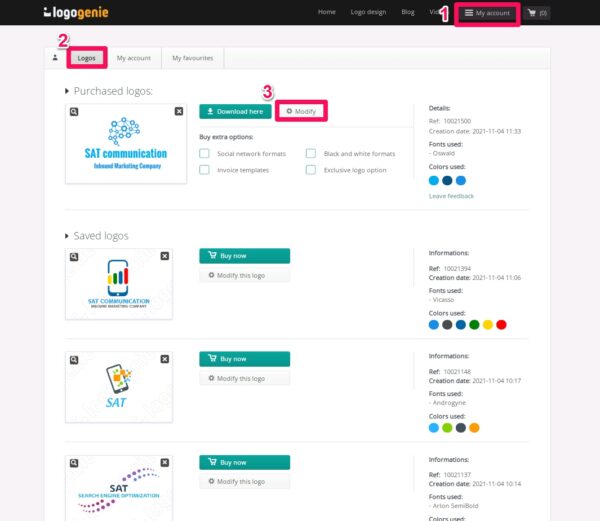The width and height of the screenshot is (600, 521).
Task: Remove the purchased SAT communication logo with X
Action: [x=178, y=112]
